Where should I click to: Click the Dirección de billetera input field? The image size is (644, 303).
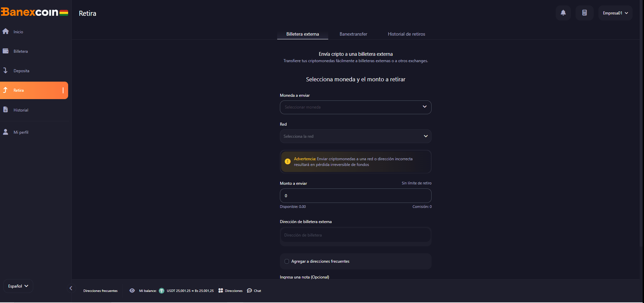pyautogui.click(x=355, y=235)
